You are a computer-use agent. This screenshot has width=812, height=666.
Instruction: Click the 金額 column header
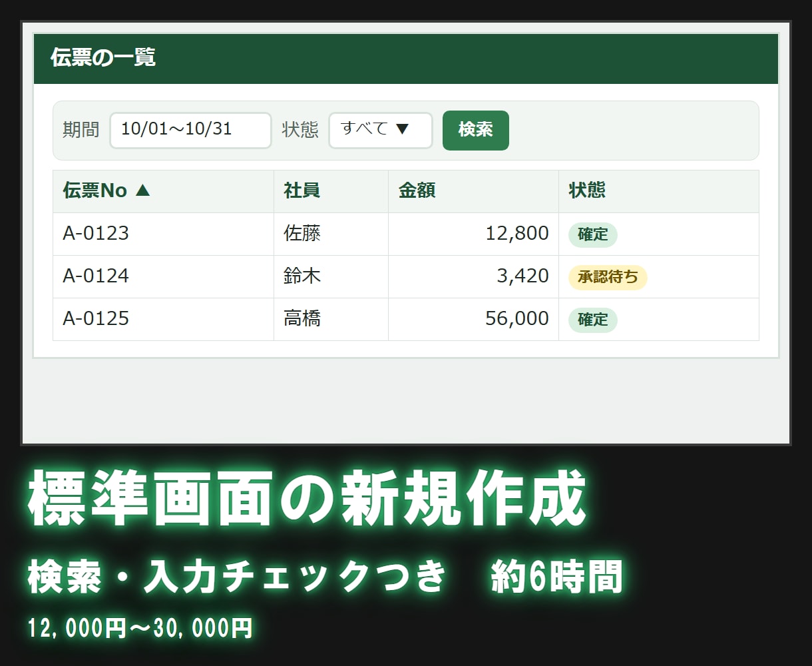pos(473,191)
